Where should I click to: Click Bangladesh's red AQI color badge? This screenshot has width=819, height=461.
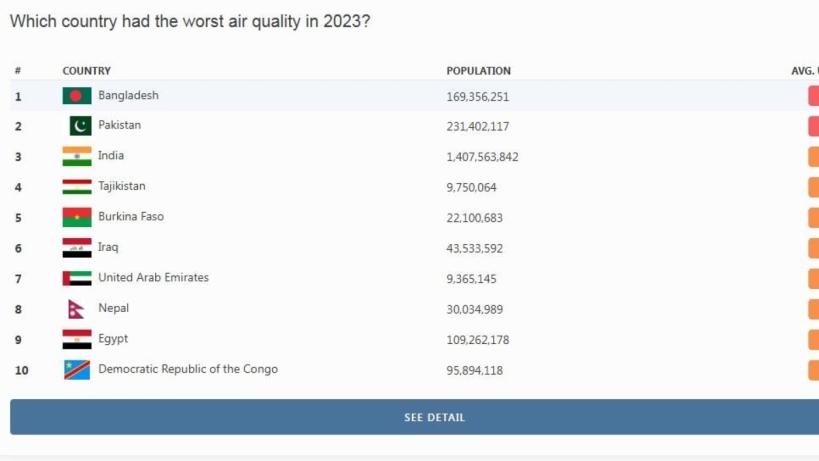coord(813,97)
